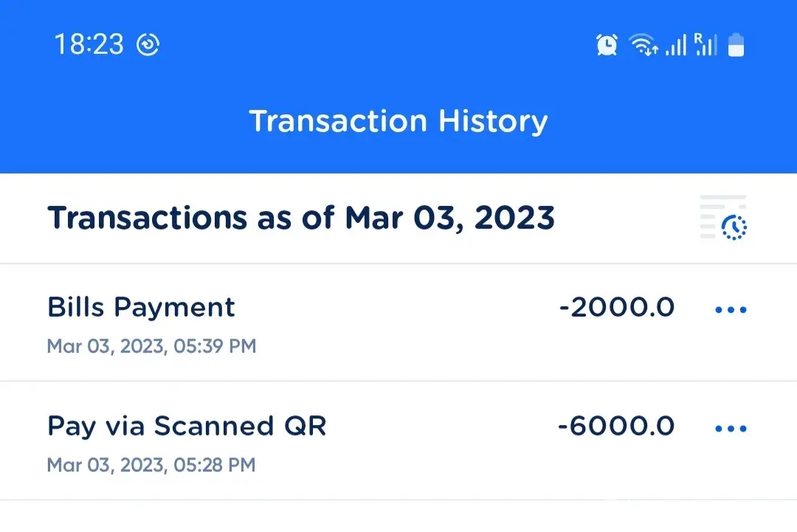
Task: Tap the partially visible row below Pay via Scanned QR
Action: coord(398,518)
